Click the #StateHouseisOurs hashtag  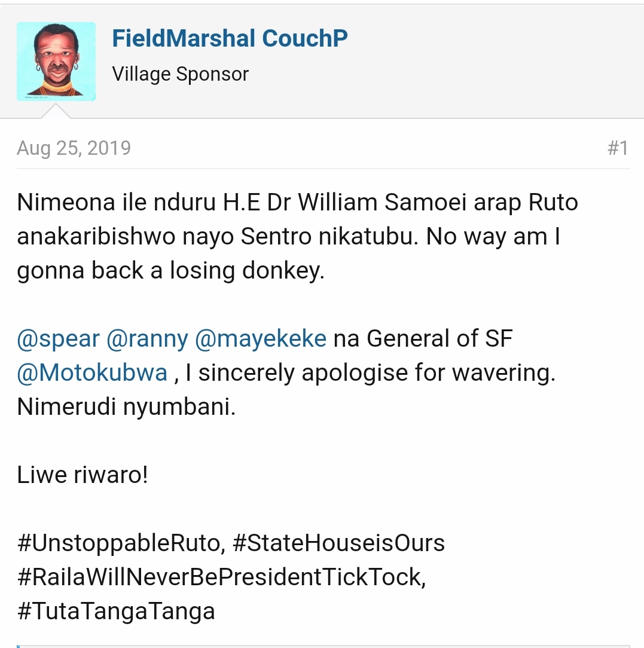(x=338, y=543)
